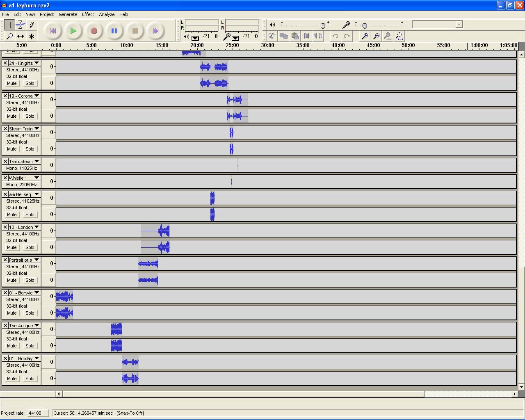
Task: Click the Trim outside selection icon
Action: click(x=306, y=36)
